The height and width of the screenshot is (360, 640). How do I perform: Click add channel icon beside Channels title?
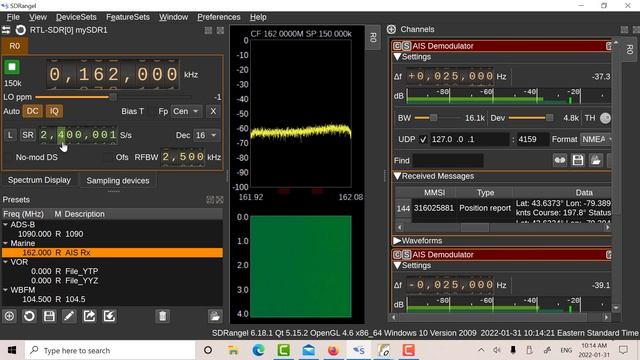(x=391, y=29)
